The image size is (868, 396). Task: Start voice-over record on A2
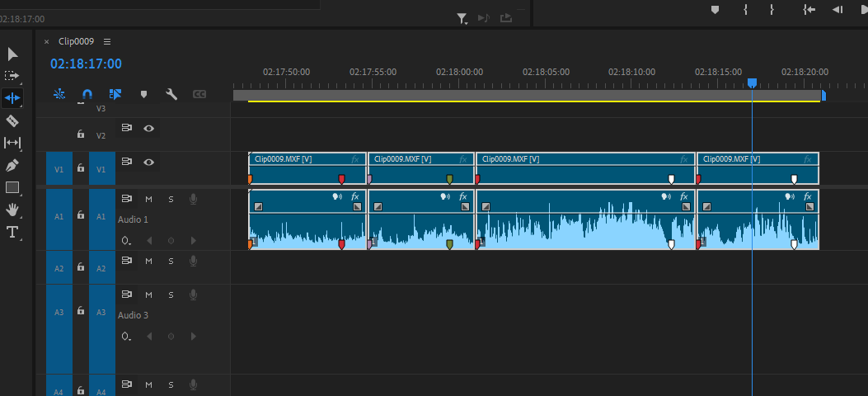[193, 261]
